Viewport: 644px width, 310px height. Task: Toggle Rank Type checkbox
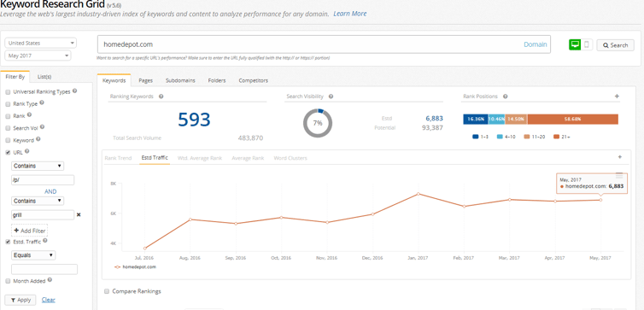(x=8, y=104)
